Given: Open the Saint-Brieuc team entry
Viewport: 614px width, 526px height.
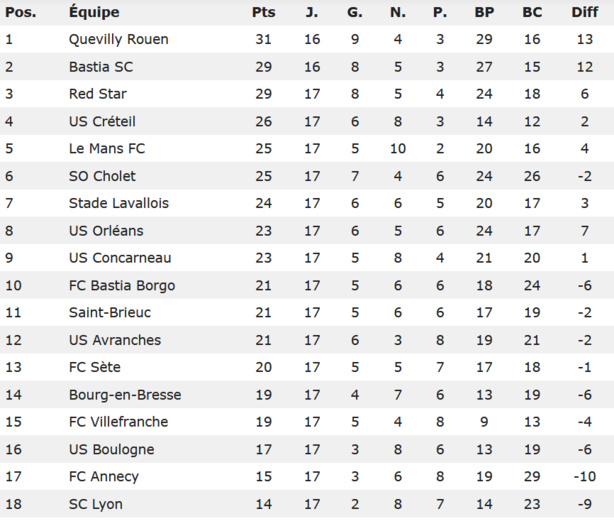Looking at the screenshot, I should click(110, 313).
